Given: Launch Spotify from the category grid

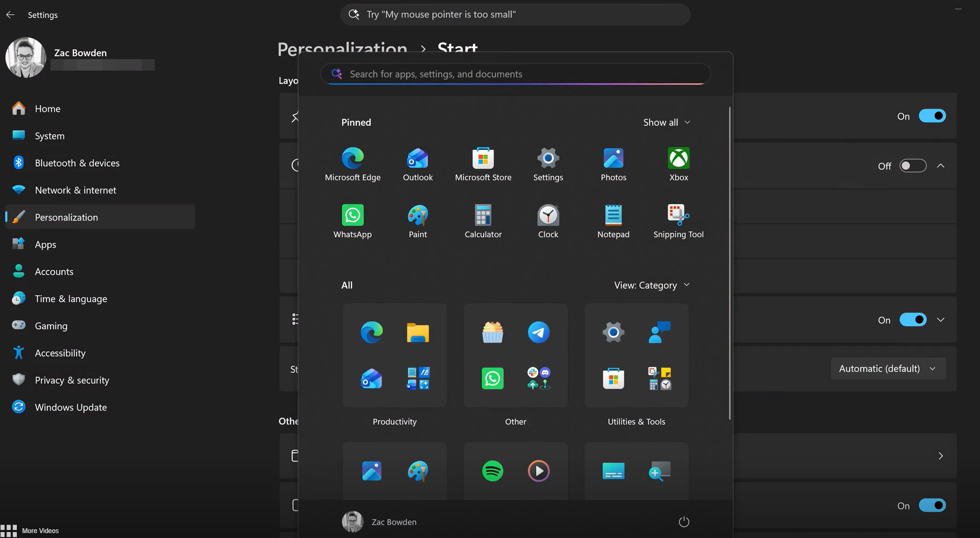Looking at the screenshot, I should tap(492, 471).
